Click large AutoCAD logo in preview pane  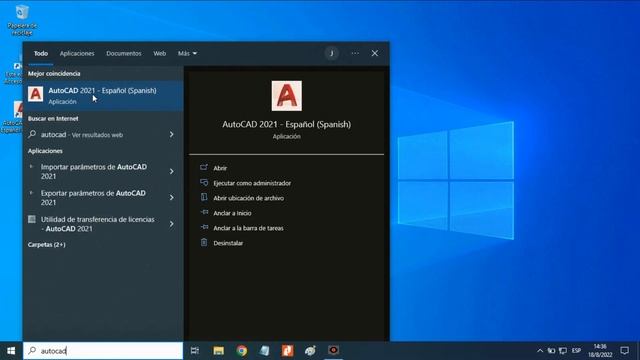[287, 96]
